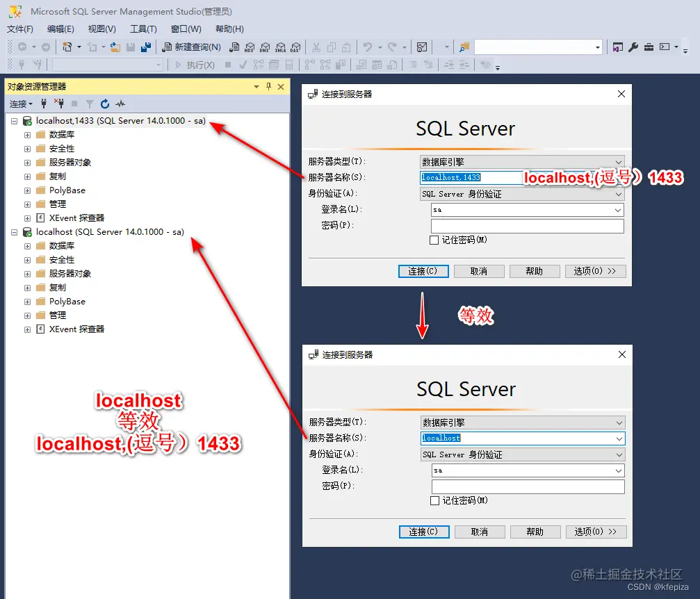The width and height of the screenshot is (700, 599).
Task: Open 服务器名称 dropdown in lower dialog
Action: tap(619, 438)
